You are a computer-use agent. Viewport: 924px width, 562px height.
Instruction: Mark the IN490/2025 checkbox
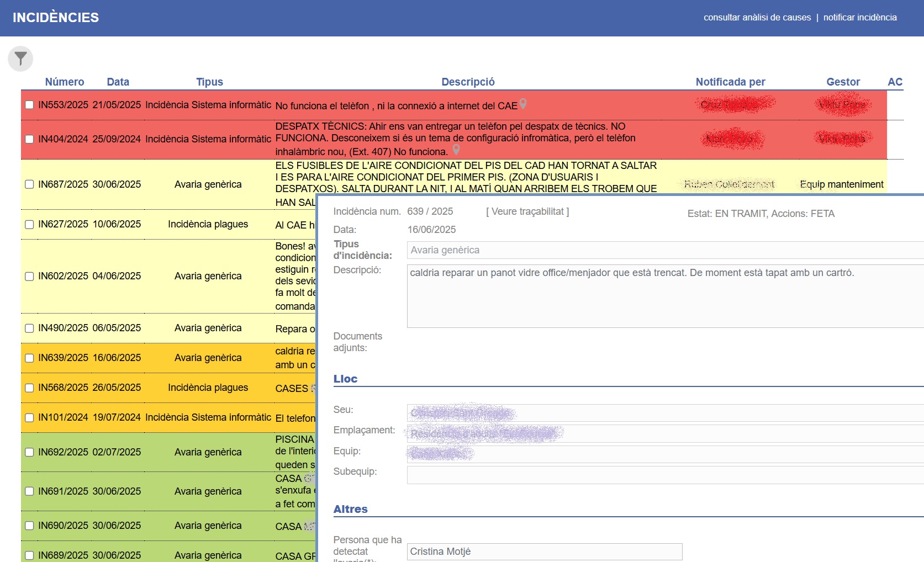pos(29,328)
